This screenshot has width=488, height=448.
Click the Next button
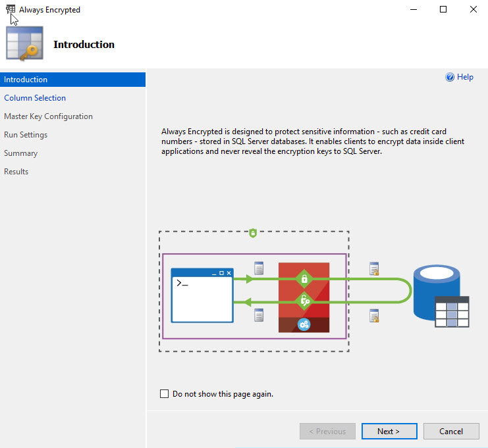(x=389, y=431)
